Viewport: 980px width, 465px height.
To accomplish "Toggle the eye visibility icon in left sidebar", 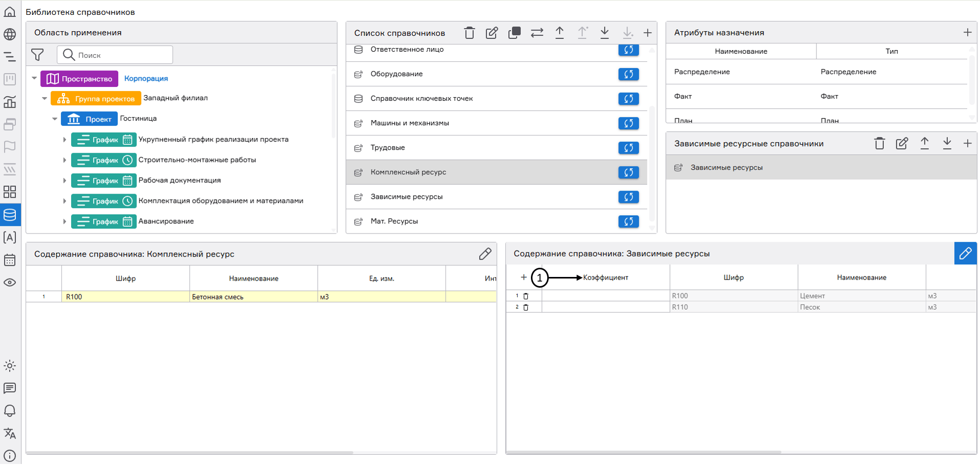I will 10,283.
